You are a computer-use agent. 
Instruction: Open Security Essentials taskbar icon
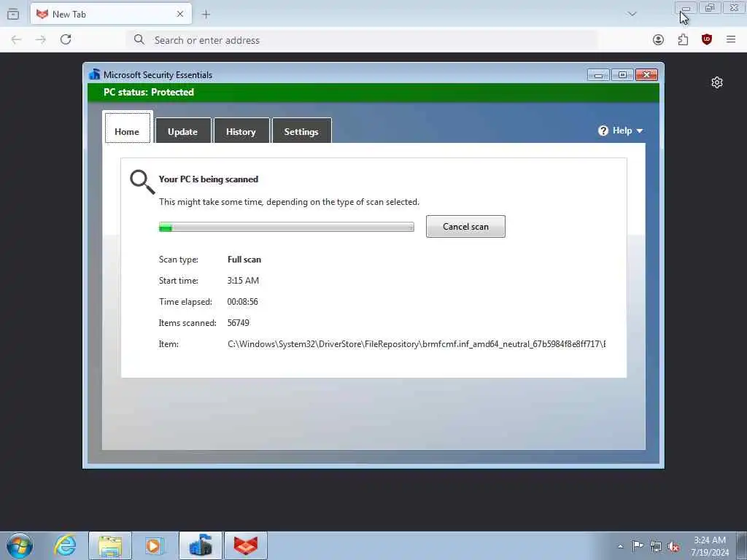[x=201, y=545]
